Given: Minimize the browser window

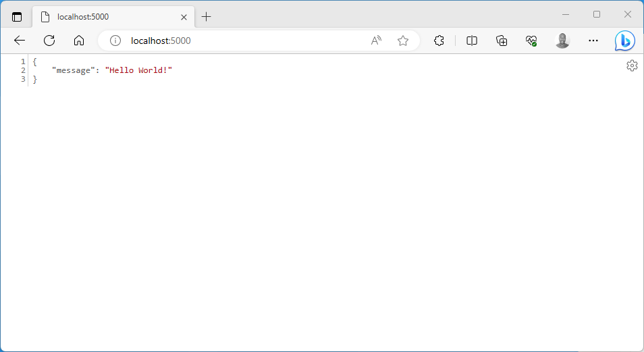Looking at the screenshot, I should click(566, 14).
